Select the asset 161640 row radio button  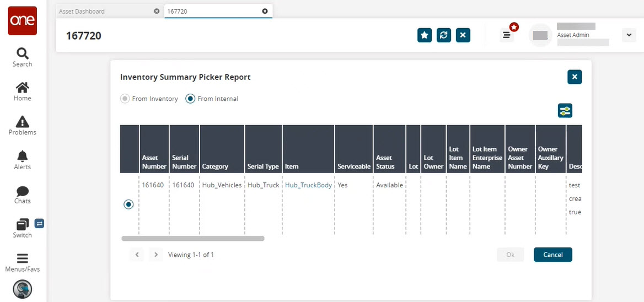coord(128,204)
